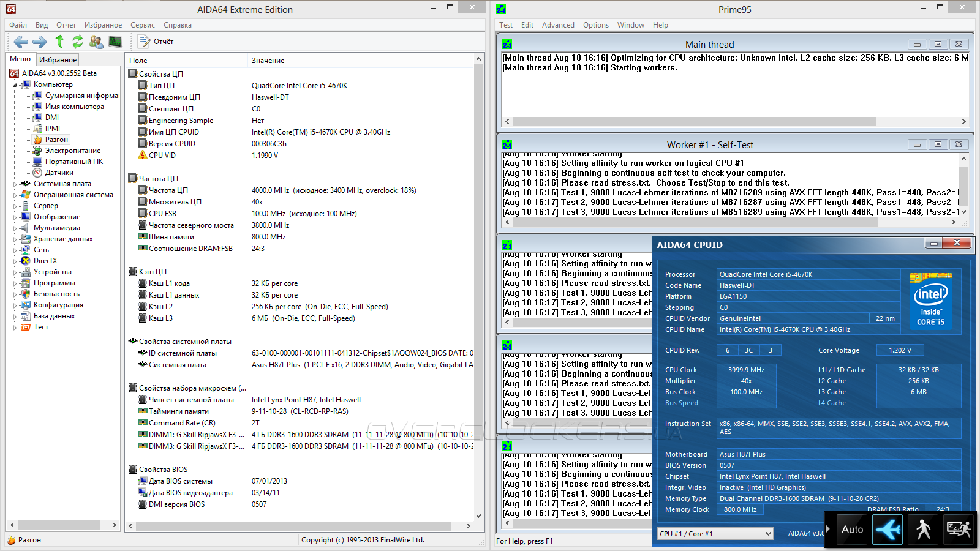The width and height of the screenshot is (980, 551).
Task: Click the Отчёт report button
Action: coord(156,42)
